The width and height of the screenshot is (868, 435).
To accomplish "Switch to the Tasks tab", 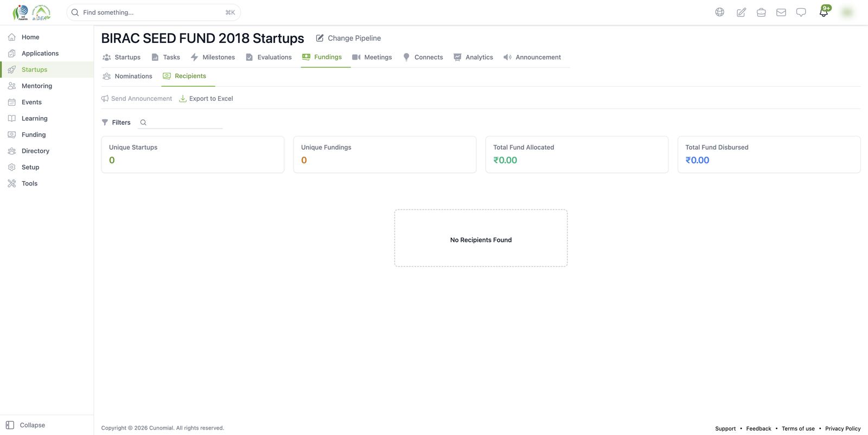I will click(x=165, y=57).
